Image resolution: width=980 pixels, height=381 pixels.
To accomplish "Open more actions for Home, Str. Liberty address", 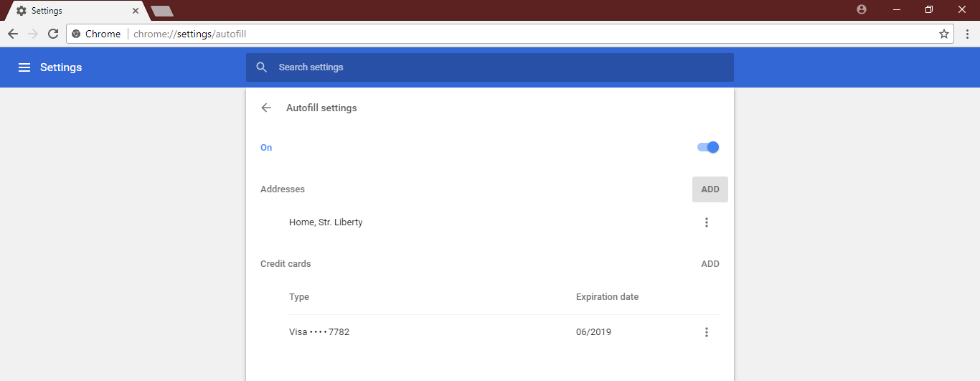I will (x=707, y=222).
